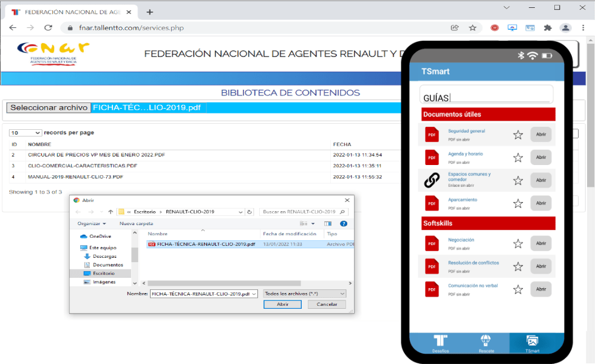The height and width of the screenshot is (364, 595).
Task: Click the refresh icon in file dialog address bar
Action: click(x=249, y=212)
